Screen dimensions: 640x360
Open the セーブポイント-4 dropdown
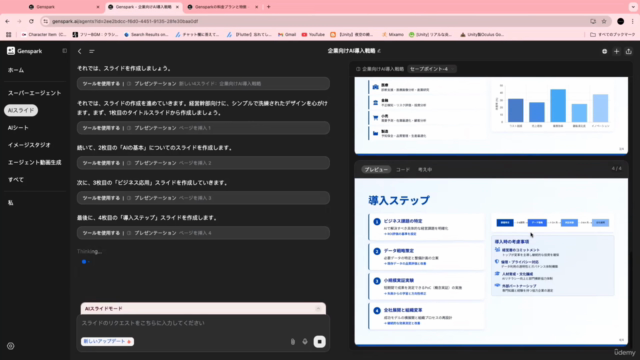(x=431, y=69)
